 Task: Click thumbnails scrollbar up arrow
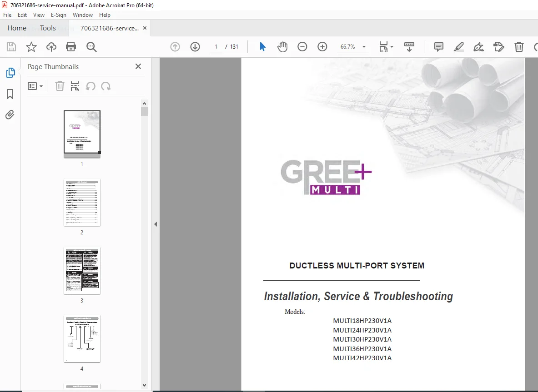[x=145, y=104]
